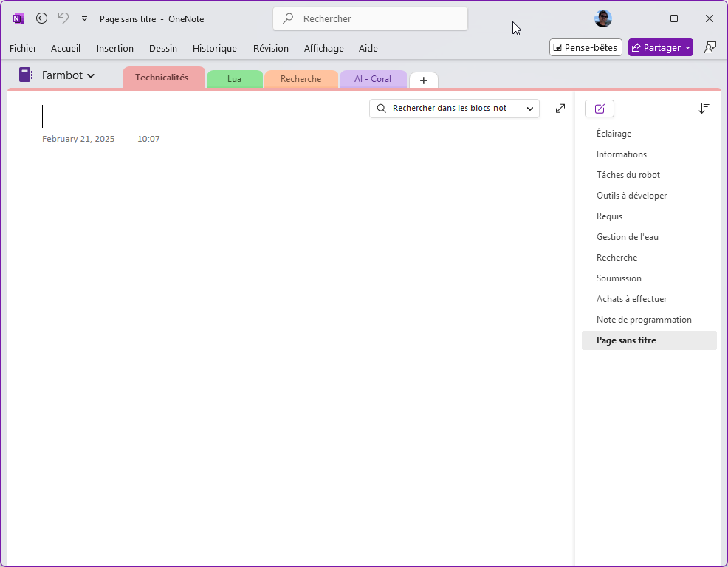Viewport: 728px width, 567px height.
Task: Click the February 21, 2025 page date
Action: tap(78, 139)
